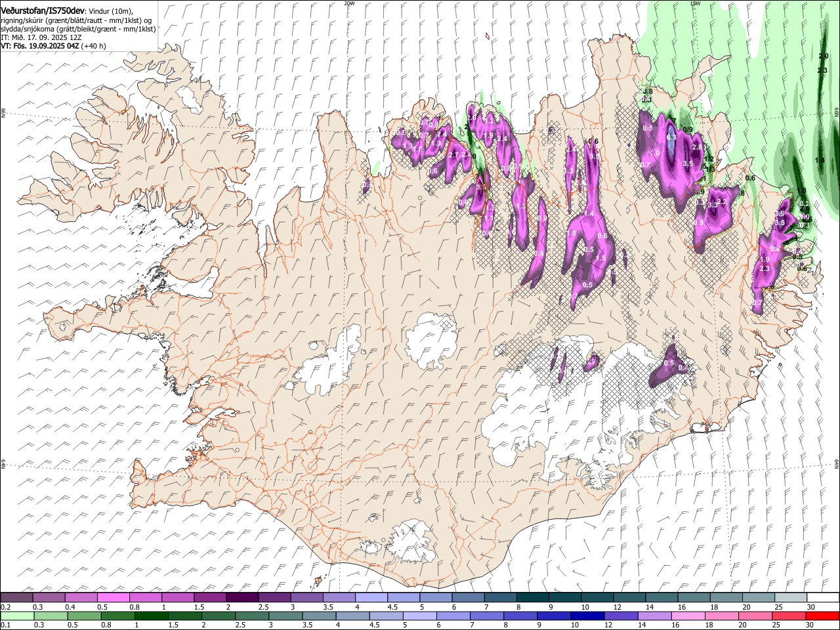Click the valid time line 'VT: Fös. 19.09.2025 04Z'
The width and height of the screenshot is (840, 630).
[40, 47]
